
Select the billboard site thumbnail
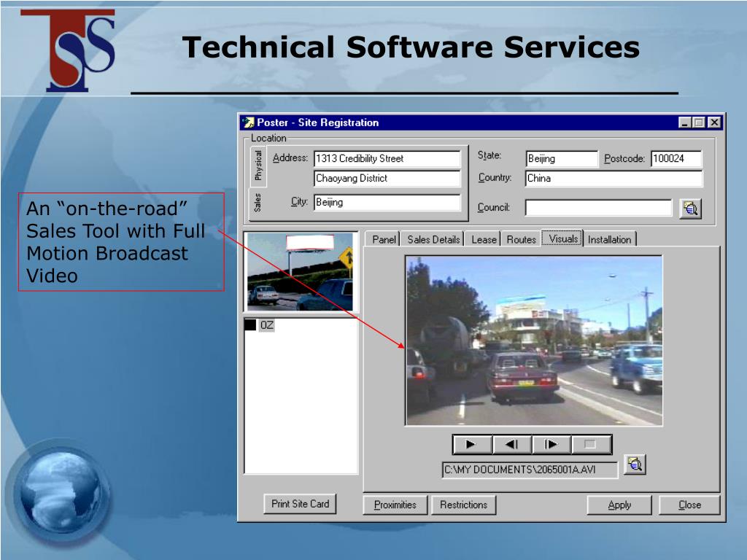[x=300, y=272]
